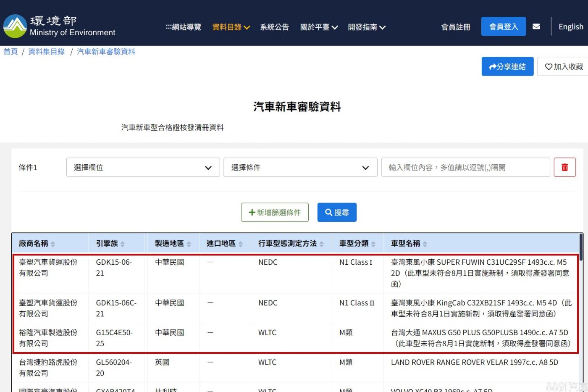The height and width of the screenshot is (392, 588).
Task: Sort by 車型分類 column sort icon
Action: (x=373, y=244)
